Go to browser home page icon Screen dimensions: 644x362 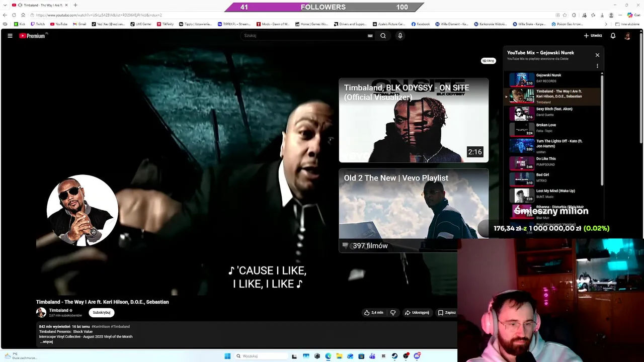(23, 15)
